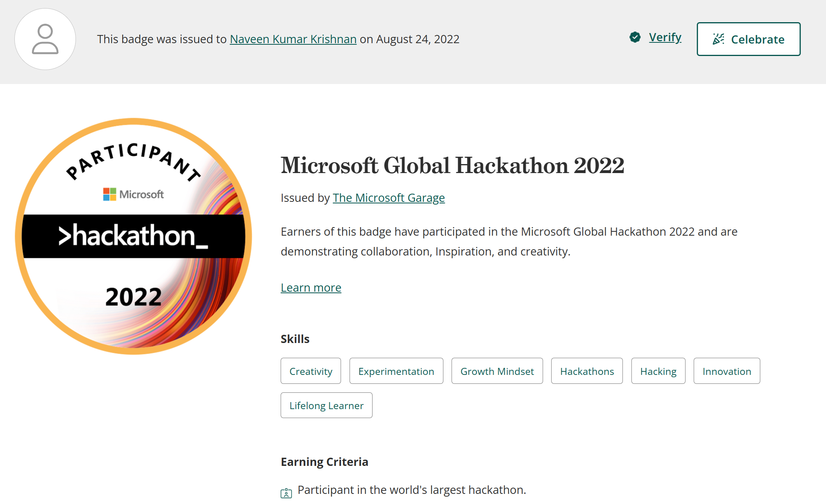
Task: Select the Lifelong Learner skill tag
Action: 326,405
